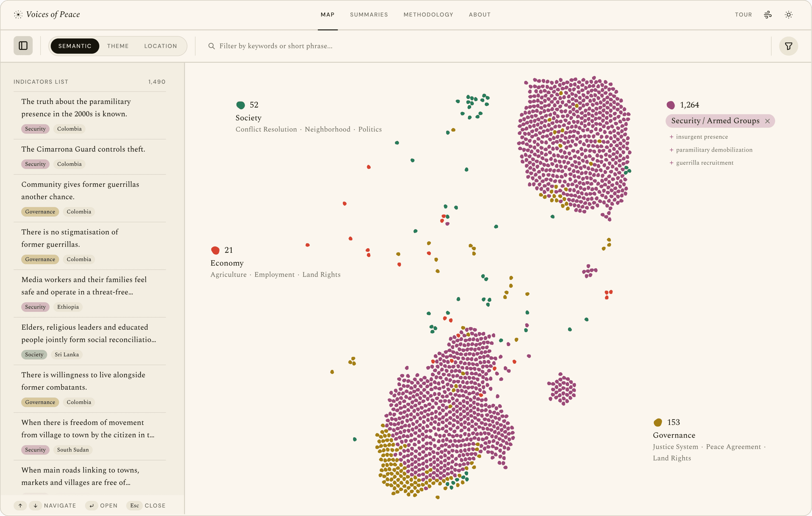
Task: Open indicator about willingness to live alongside combatants
Action: click(90, 389)
